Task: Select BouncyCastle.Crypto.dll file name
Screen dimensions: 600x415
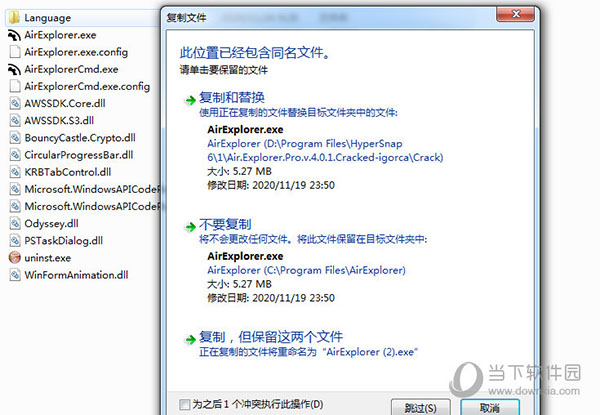Action: [x=80, y=138]
